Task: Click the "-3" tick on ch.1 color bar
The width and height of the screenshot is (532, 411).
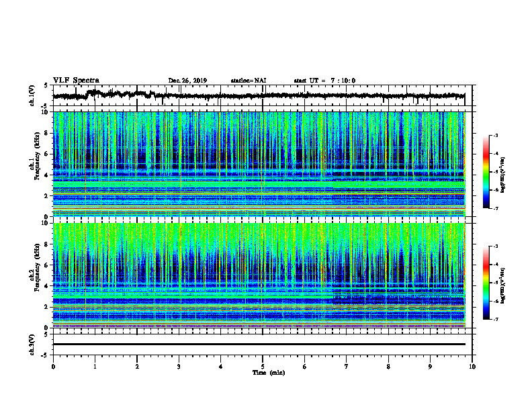Action: point(496,135)
